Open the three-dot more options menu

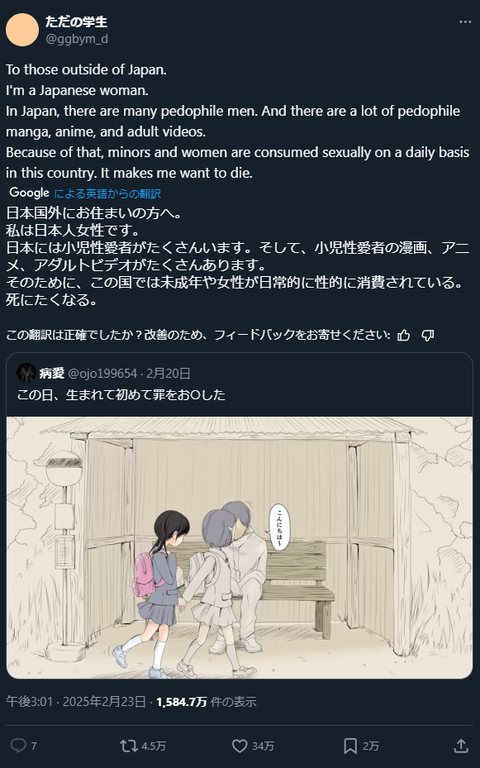point(465,23)
